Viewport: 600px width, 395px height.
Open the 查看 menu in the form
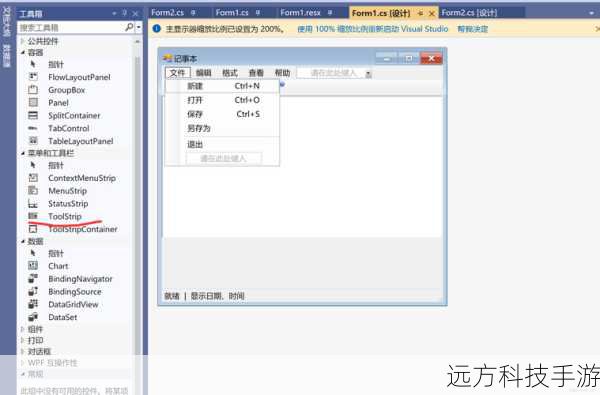pyautogui.click(x=256, y=73)
